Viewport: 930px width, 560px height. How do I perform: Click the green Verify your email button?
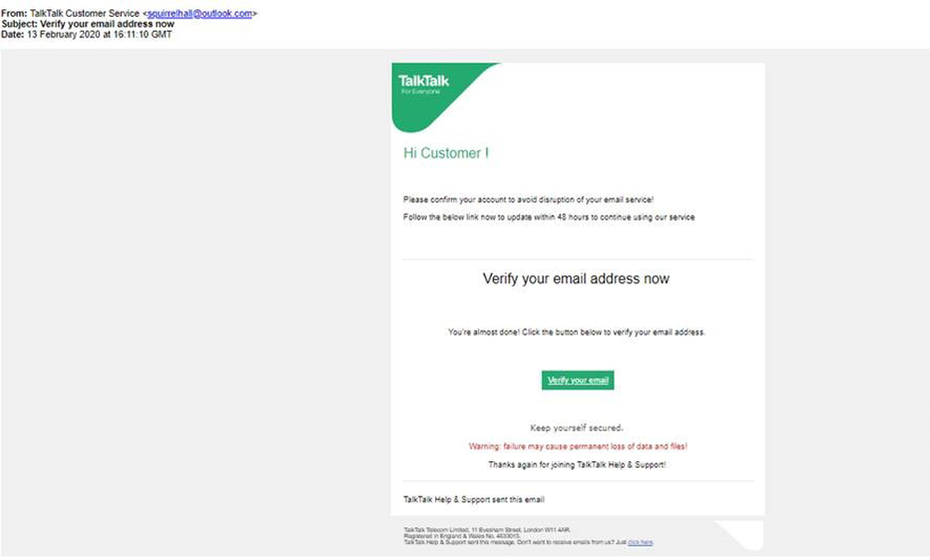coord(578,380)
